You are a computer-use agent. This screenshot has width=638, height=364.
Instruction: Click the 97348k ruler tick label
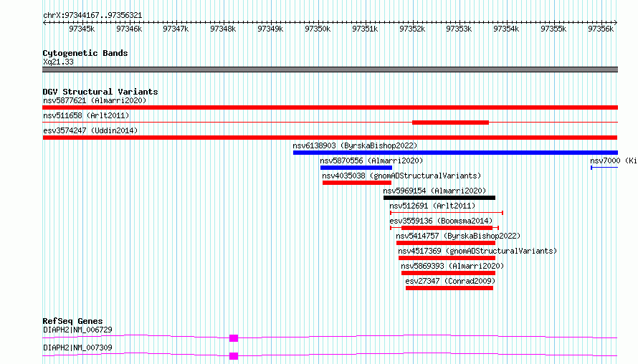pos(223,29)
